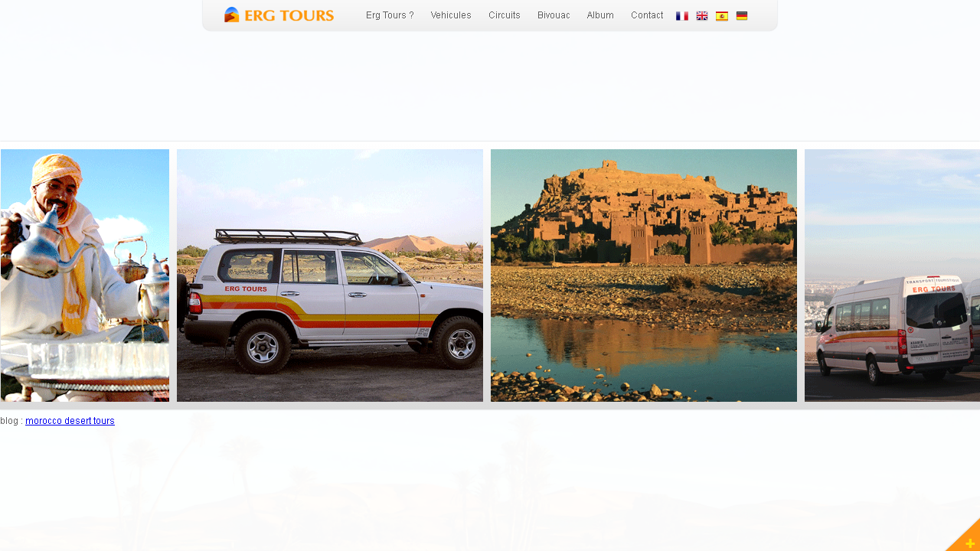The image size is (980, 551).
Task: Switch language using the French flag
Action: click(682, 16)
